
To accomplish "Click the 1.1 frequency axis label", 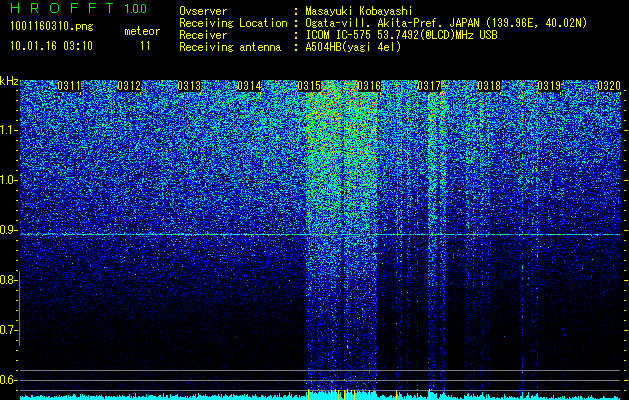I will coord(7,130).
